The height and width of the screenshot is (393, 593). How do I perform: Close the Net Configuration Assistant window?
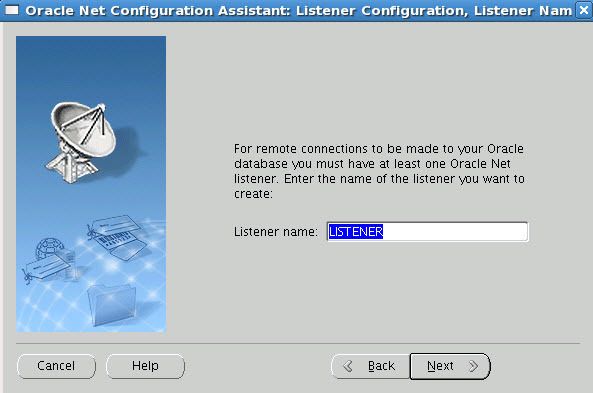point(584,10)
